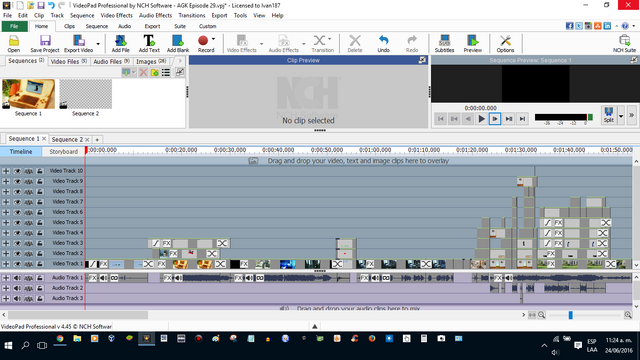Screen dimensions: 640x360
Task: Click Add Blank clip icon
Action: pyautogui.click(x=178, y=44)
